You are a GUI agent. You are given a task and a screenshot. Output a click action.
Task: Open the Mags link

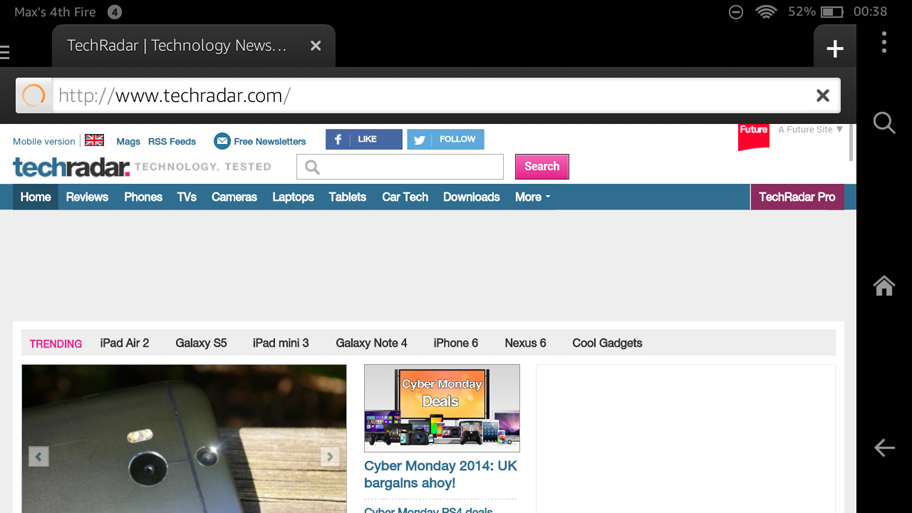(x=128, y=141)
